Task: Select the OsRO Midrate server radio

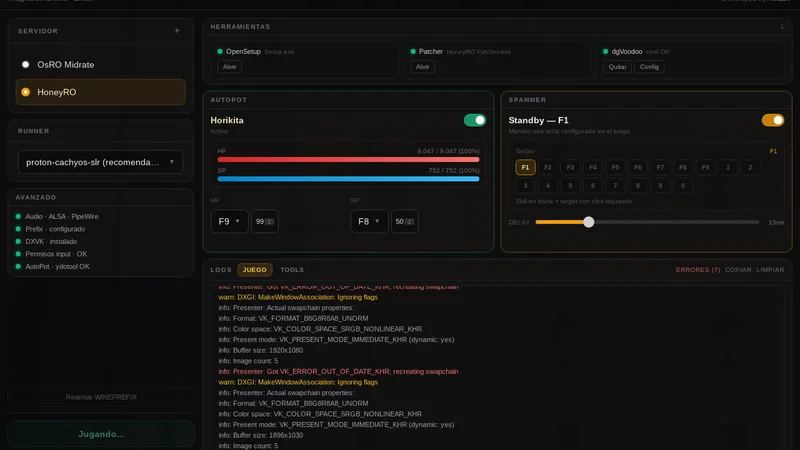Action: tap(26, 65)
